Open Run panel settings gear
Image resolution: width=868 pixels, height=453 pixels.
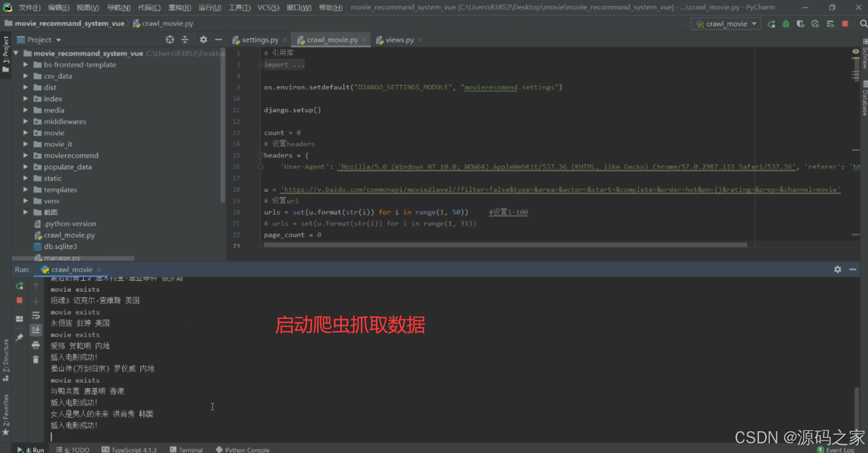point(838,269)
